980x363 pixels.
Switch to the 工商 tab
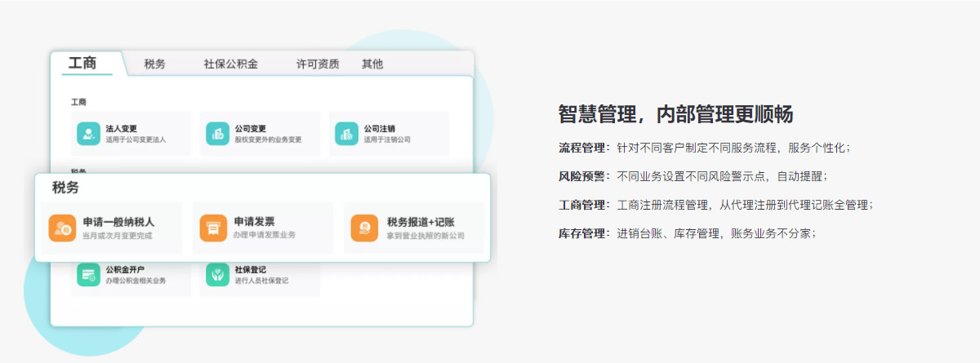click(x=82, y=63)
